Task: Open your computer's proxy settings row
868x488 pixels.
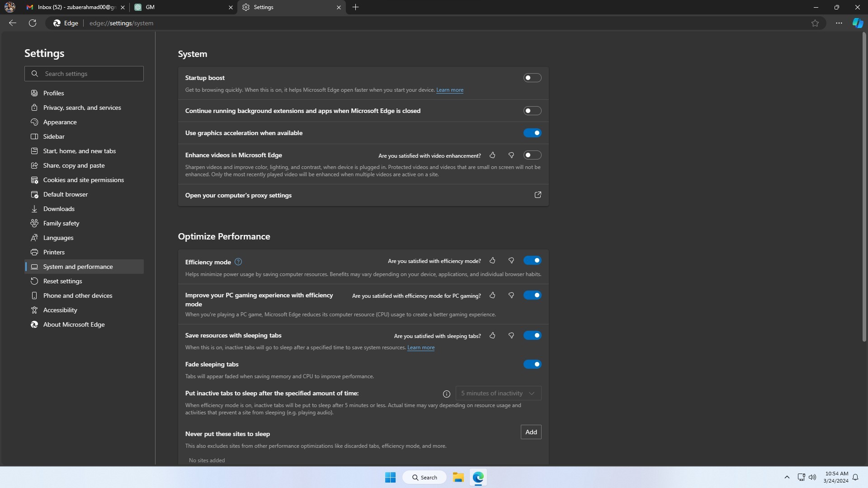Action: (363, 195)
